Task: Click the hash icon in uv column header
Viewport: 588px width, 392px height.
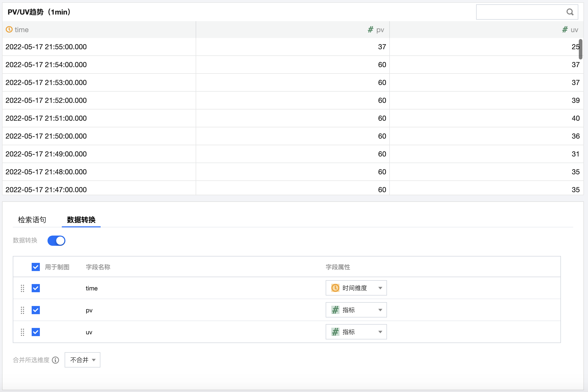Action: pyautogui.click(x=565, y=30)
